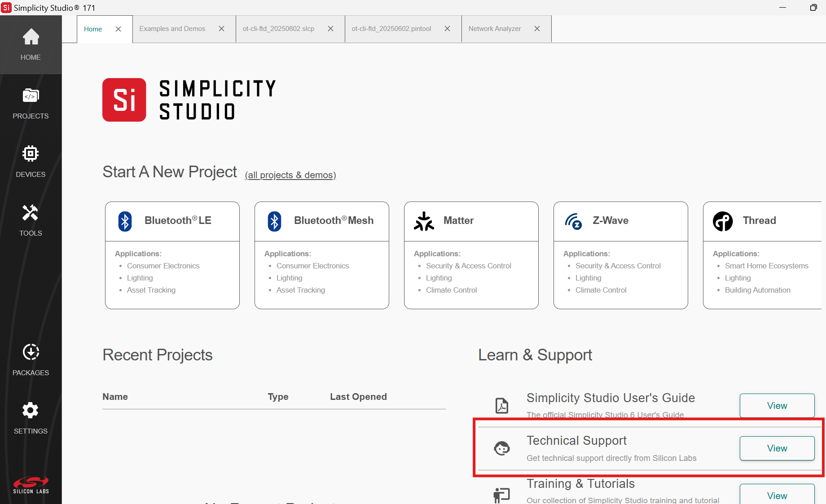The image size is (826, 504).
Task: View the Simplicity Studio User's Guide
Action: 777,406
